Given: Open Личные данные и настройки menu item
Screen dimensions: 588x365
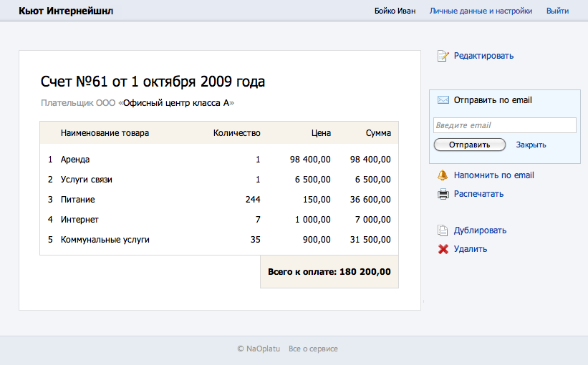Looking at the screenshot, I should tap(481, 11).
